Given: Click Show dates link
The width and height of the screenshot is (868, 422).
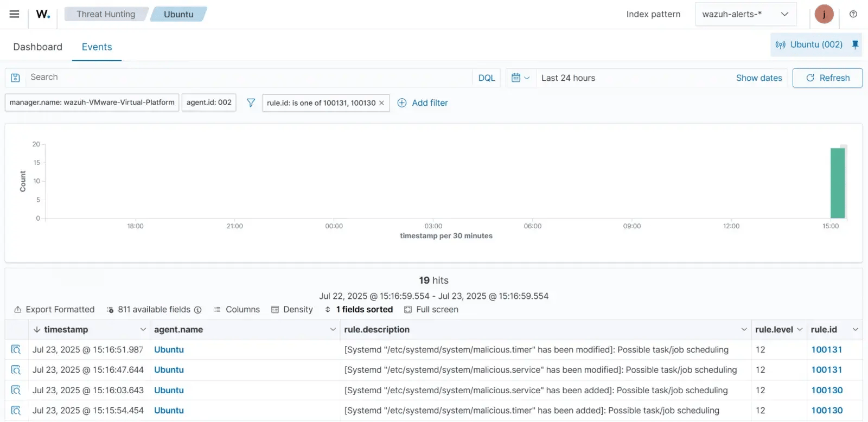Looking at the screenshot, I should (x=759, y=78).
